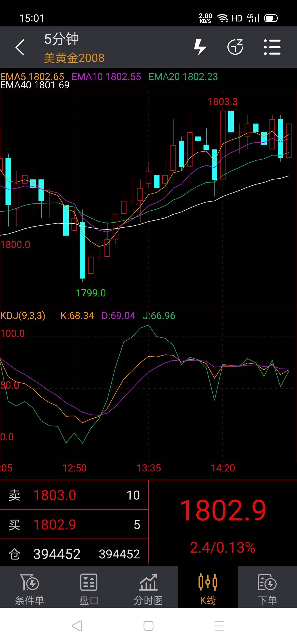Screen dimensions: 297x644
Task: Tap the 美黄金2008 contract name
Action: (x=74, y=58)
